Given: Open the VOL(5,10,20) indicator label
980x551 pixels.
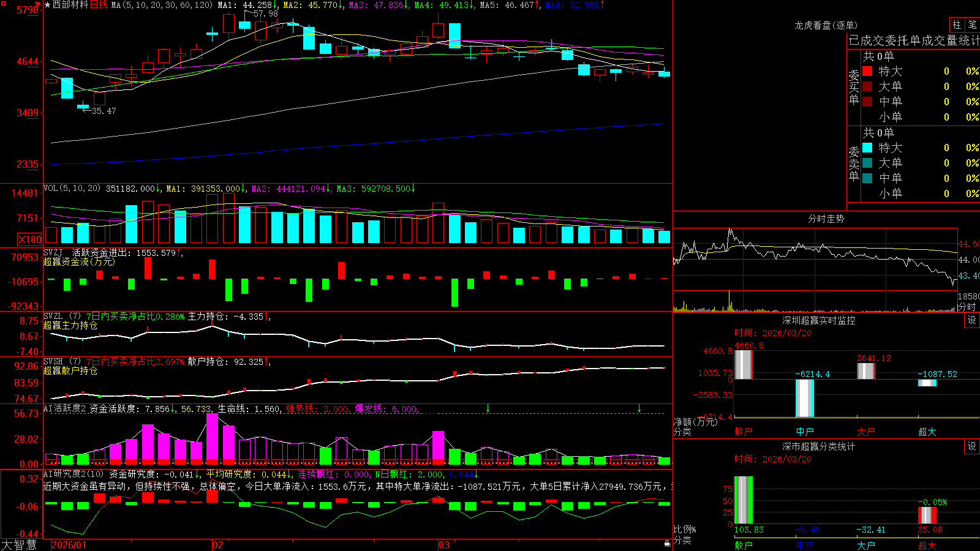Looking at the screenshot, I should (x=72, y=189).
